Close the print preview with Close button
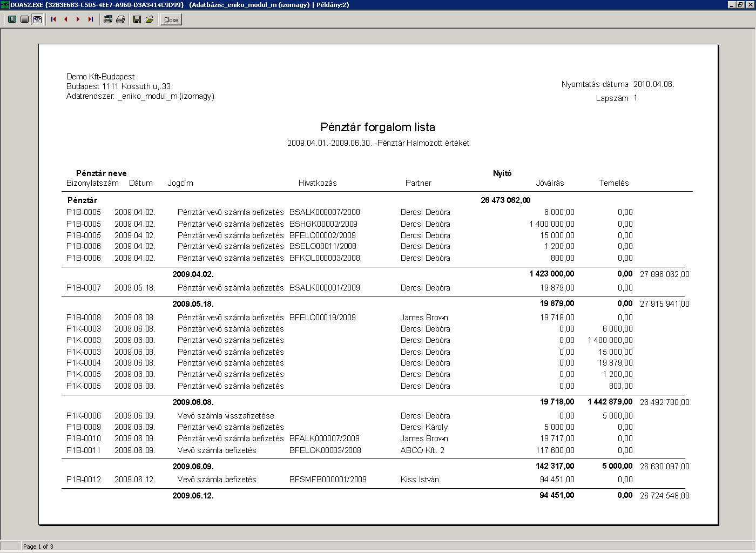This screenshot has height=553, width=756. click(x=171, y=20)
